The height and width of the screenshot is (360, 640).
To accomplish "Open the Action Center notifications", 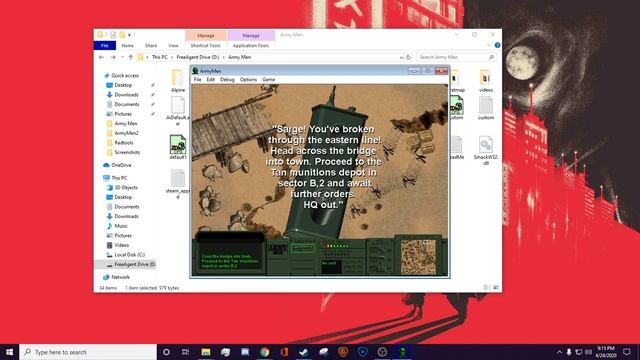I will [x=627, y=352].
